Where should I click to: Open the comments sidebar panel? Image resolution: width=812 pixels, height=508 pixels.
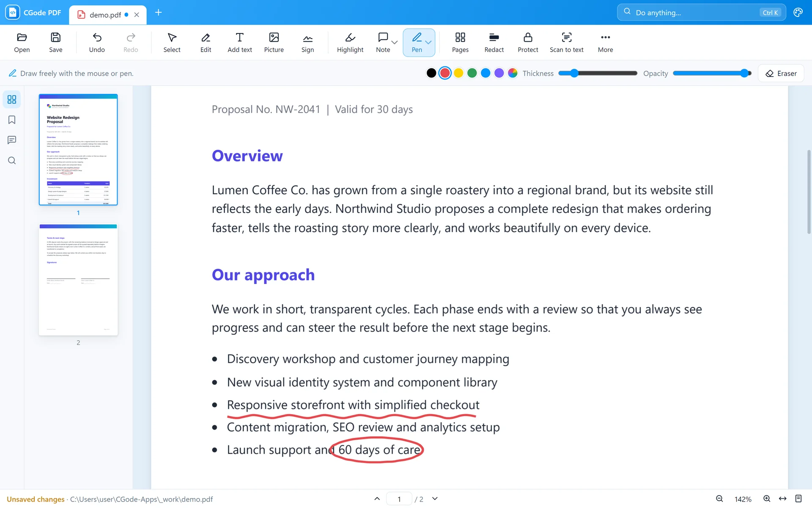coord(12,140)
